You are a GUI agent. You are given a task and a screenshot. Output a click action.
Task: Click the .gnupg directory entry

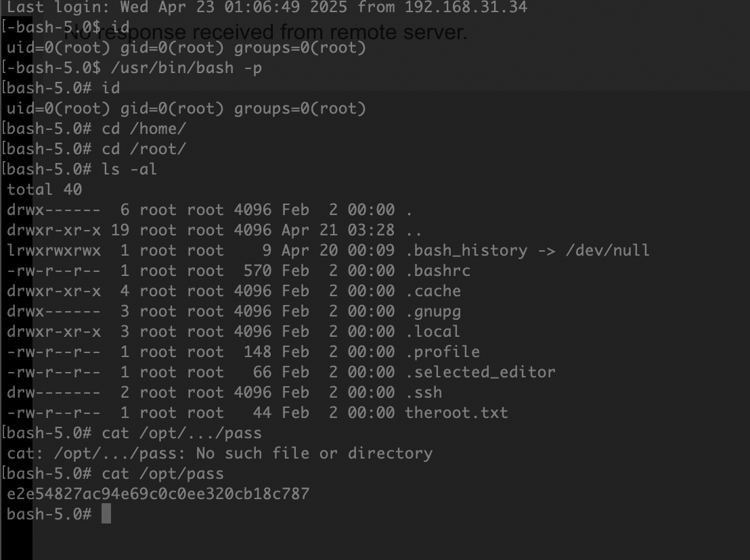point(433,312)
